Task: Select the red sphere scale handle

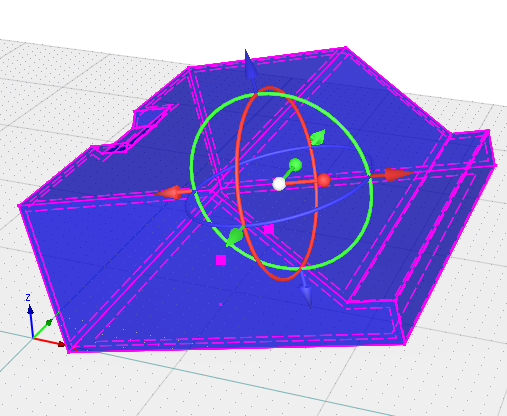Action: point(323,180)
